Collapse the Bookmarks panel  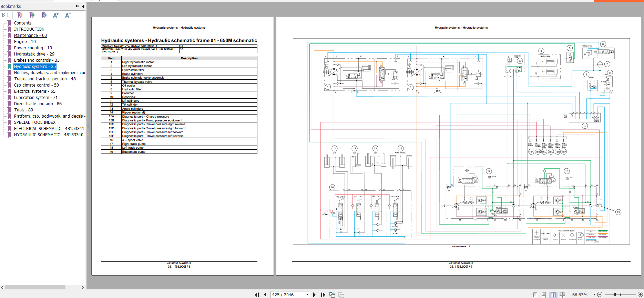coord(83,6)
